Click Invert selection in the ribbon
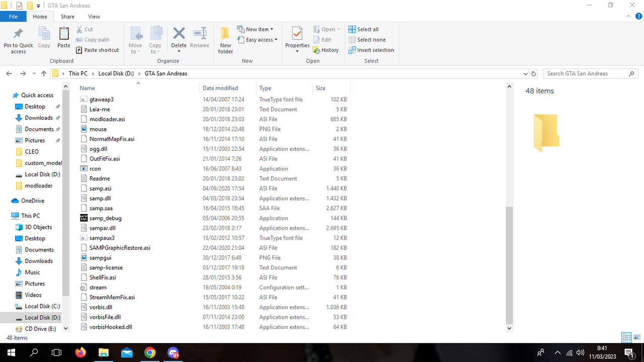 [371, 50]
